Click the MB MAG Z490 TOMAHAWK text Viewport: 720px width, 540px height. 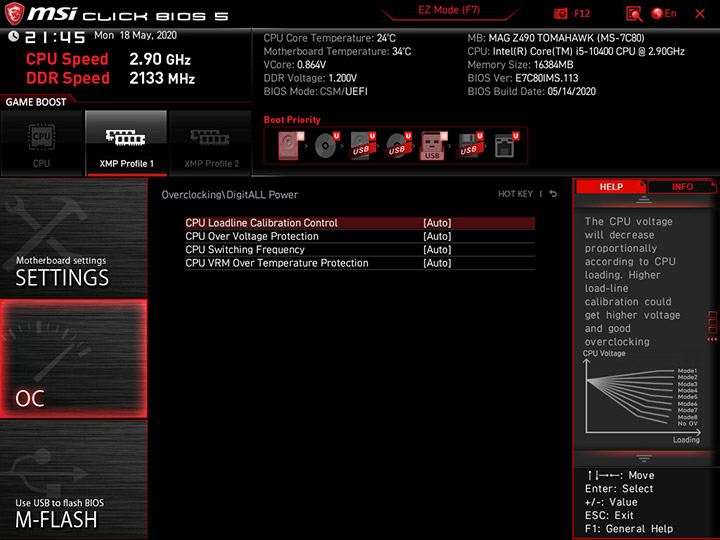(x=556, y=38)
